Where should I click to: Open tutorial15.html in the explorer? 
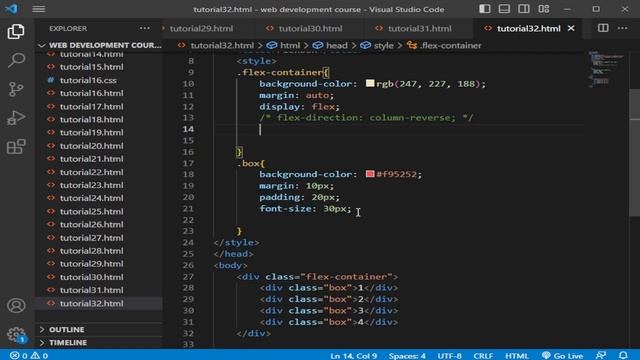pyautogui.click(x=99, y=67)
